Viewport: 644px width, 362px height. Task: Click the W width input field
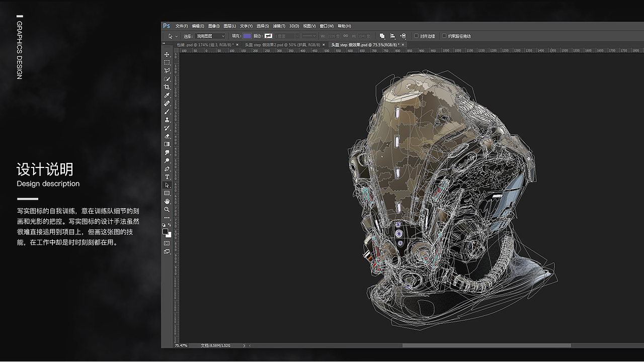334,36
